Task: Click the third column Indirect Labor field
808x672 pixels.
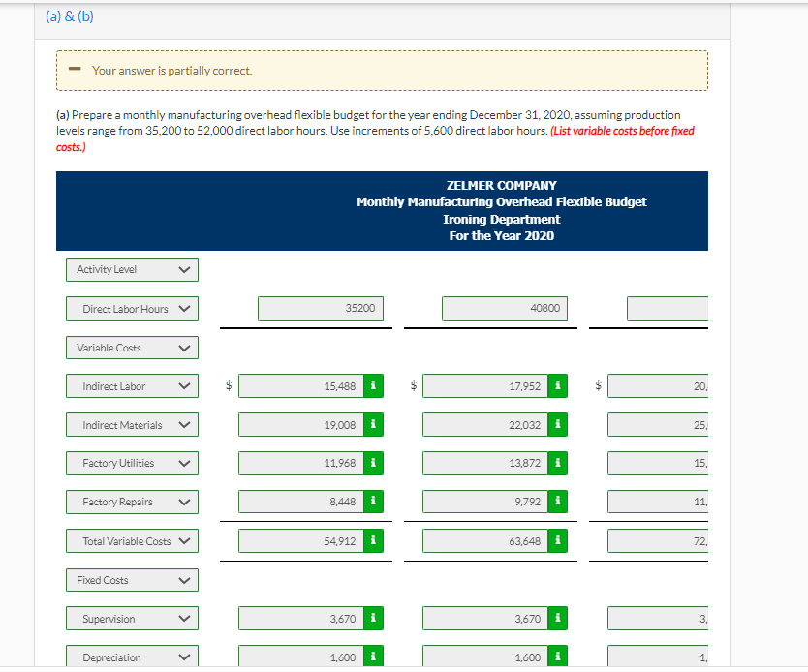Action: point(658,385)
